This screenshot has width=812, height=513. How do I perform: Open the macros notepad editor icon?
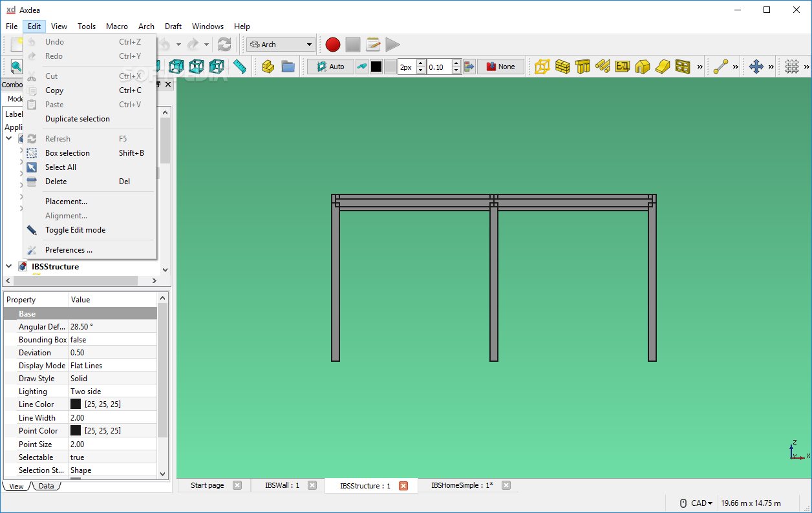click(373, 45)
